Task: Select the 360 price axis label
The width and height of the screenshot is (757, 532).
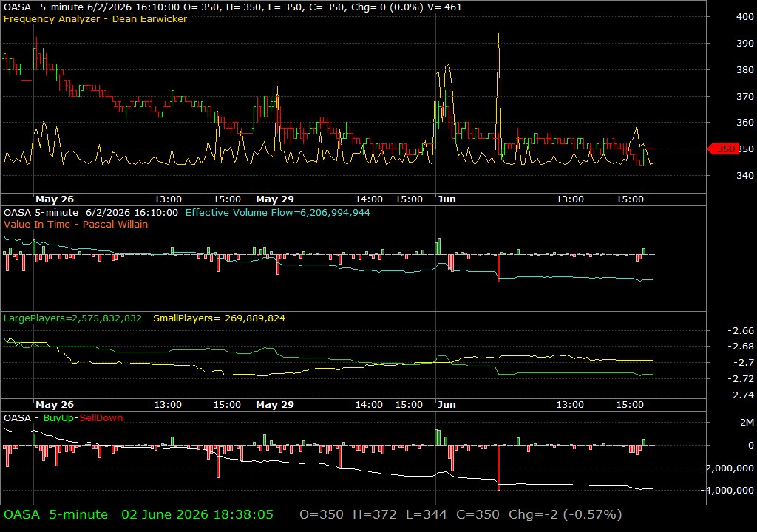Action: point(745,122)
